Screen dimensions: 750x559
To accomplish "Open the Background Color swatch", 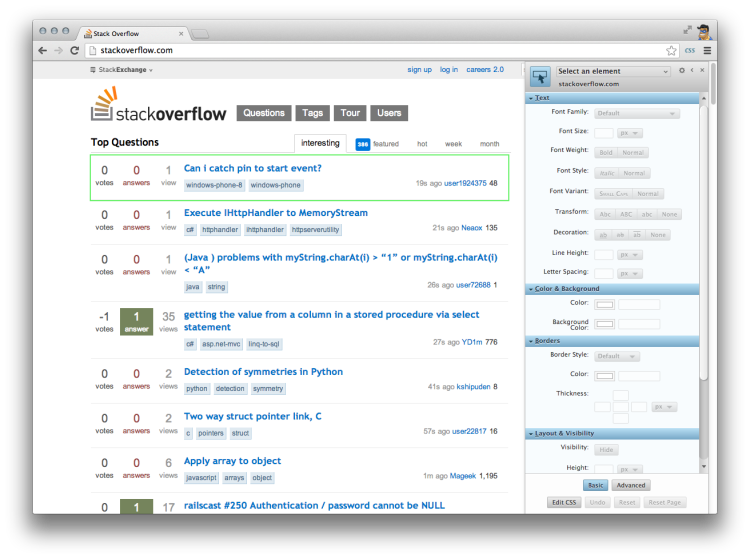I will 605,324.
